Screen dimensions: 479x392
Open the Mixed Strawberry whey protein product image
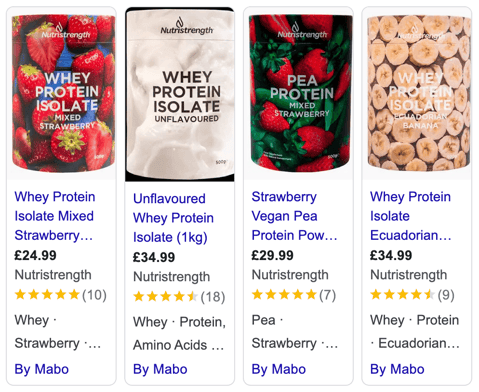61,94
